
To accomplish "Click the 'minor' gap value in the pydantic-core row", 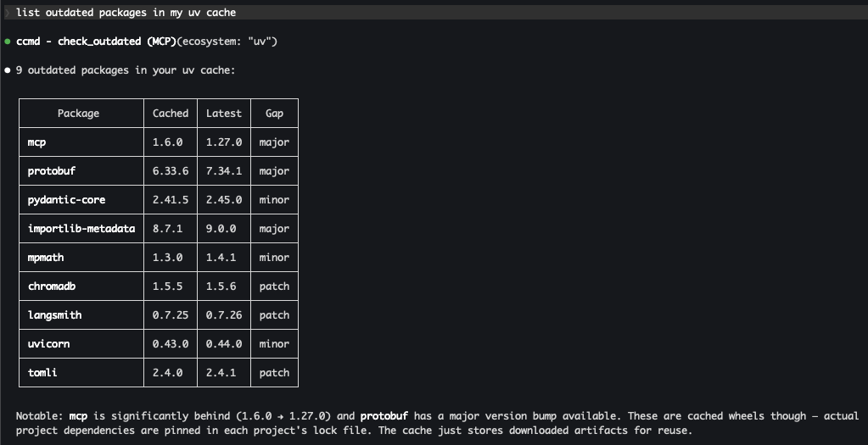I will click(x=274, y=199).
